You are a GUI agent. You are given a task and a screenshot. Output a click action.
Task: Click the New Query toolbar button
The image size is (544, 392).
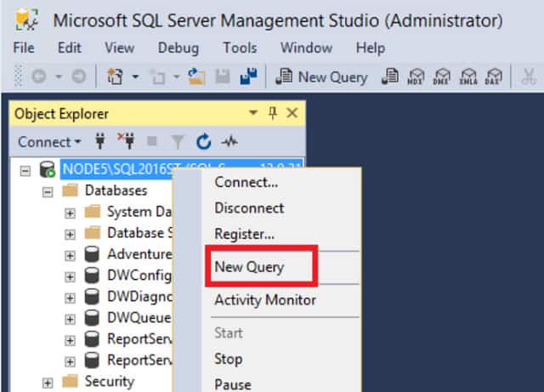321,77
